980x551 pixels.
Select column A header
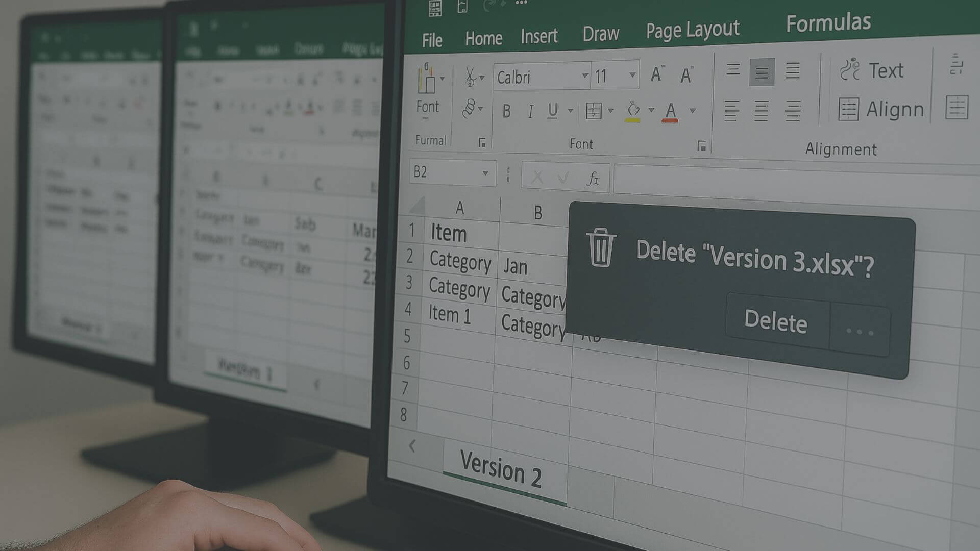pyautogui.click(x=460, y=208)
